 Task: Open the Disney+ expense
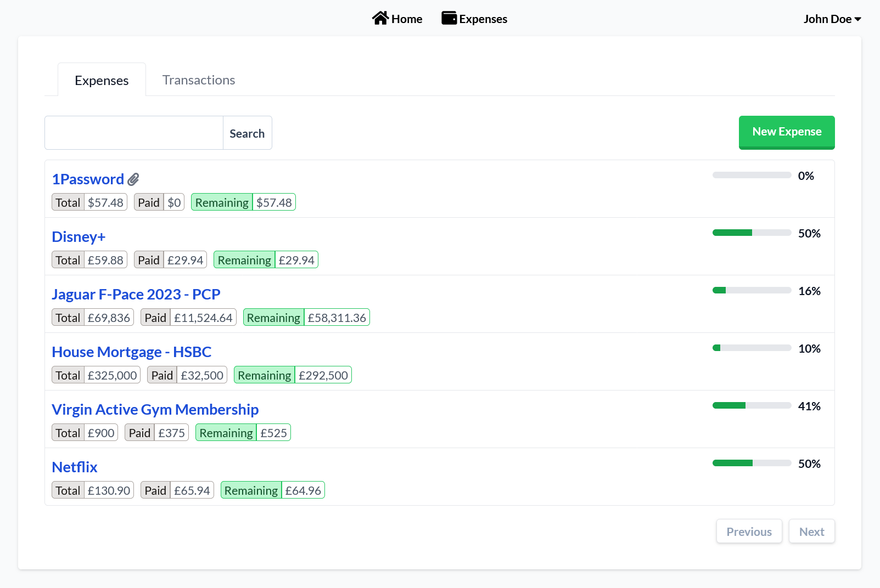(79, 237)
